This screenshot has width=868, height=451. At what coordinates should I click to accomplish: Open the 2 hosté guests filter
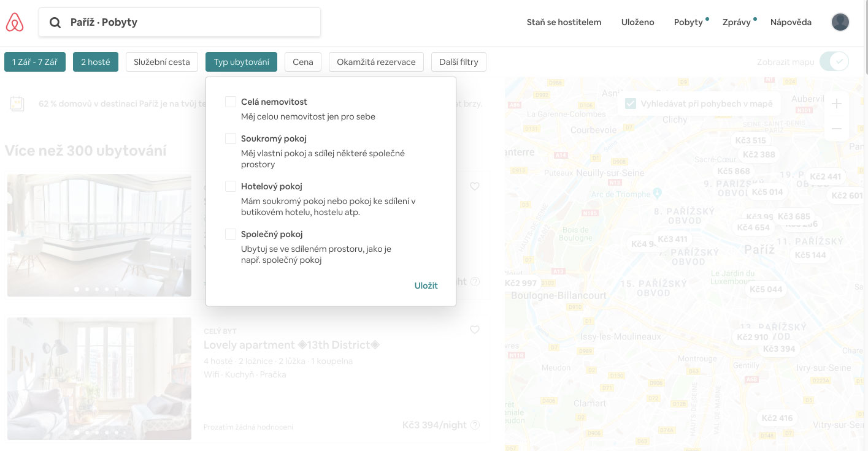click(96, 62)
